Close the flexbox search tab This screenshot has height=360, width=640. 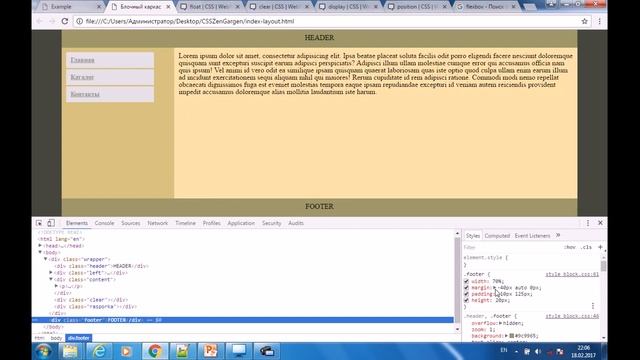tap(513, 7)
